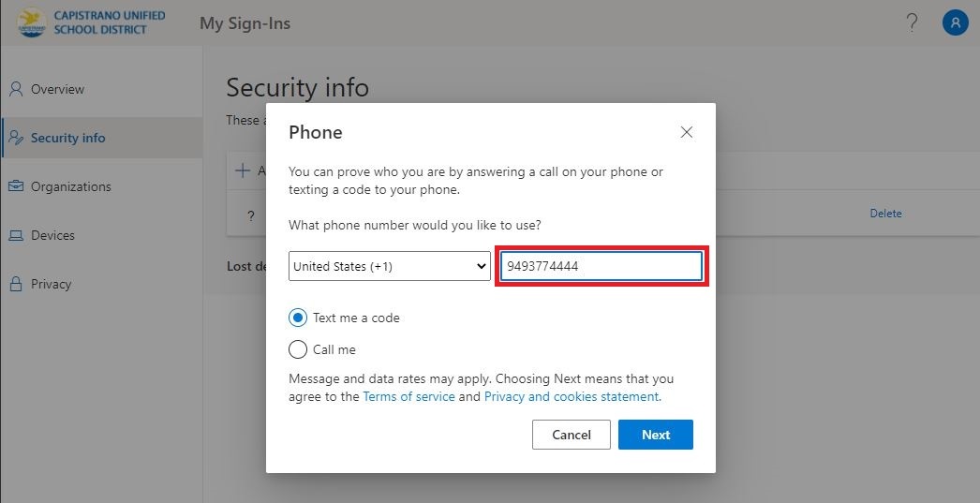Click the plus icon to add method
Image resolution: width=980 pixels, height=503 pixels.
click(x=243, y=170)
